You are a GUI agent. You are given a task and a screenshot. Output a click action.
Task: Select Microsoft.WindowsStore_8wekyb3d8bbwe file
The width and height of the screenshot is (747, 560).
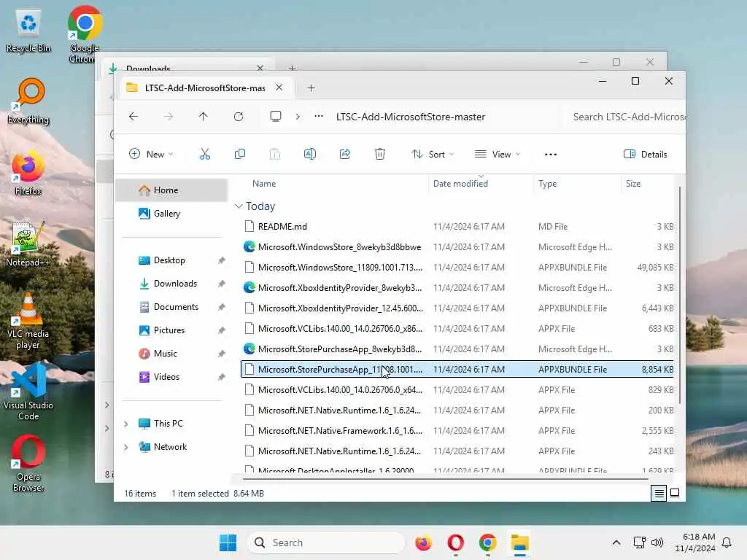pyautogui.click(x=457, y=247)
